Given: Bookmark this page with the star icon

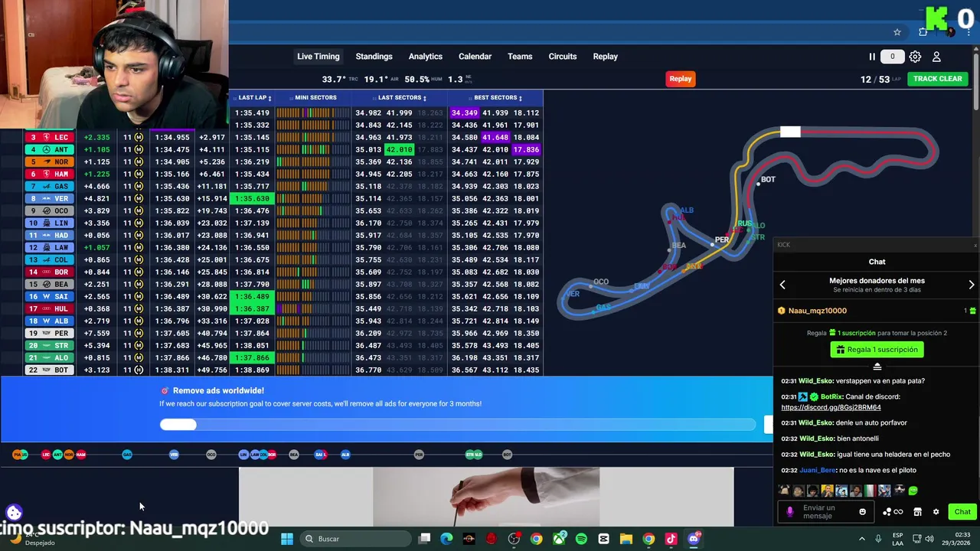Looking at the screenshot, I should coord(897,32).
